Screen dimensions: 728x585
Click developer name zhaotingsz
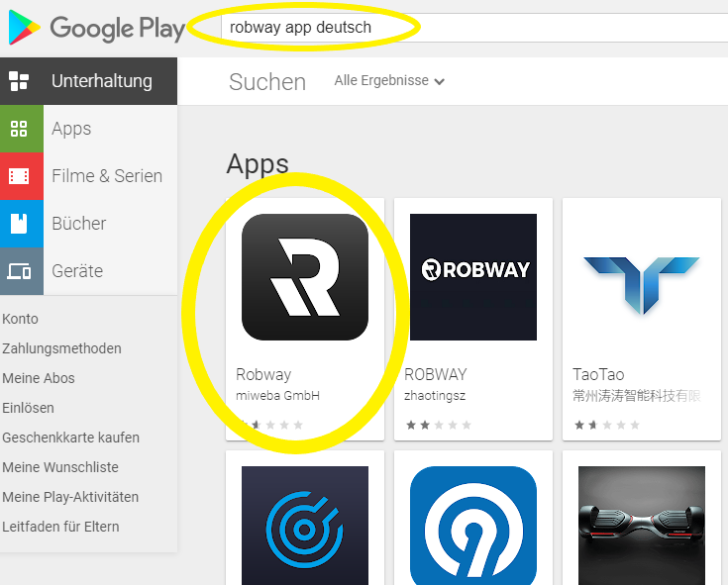435,396
